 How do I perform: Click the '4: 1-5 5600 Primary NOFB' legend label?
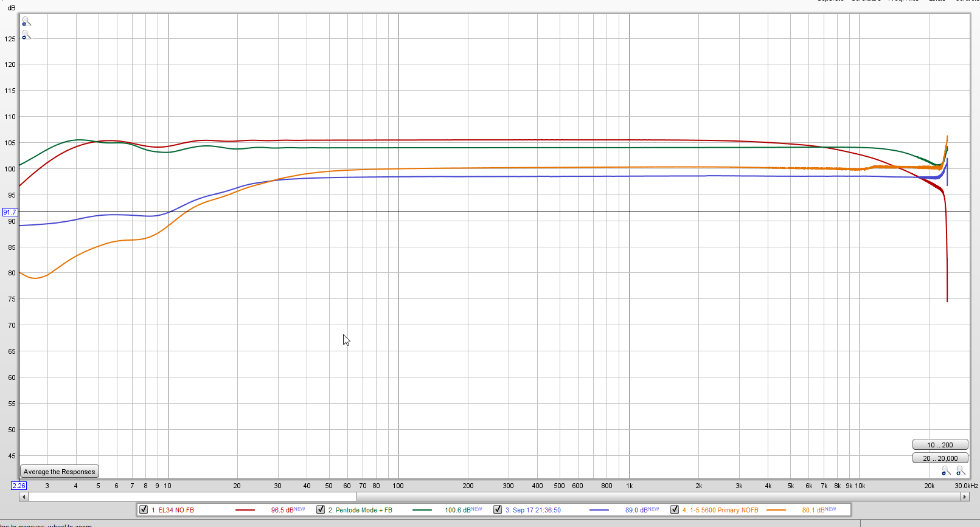(x=720, y=510)
